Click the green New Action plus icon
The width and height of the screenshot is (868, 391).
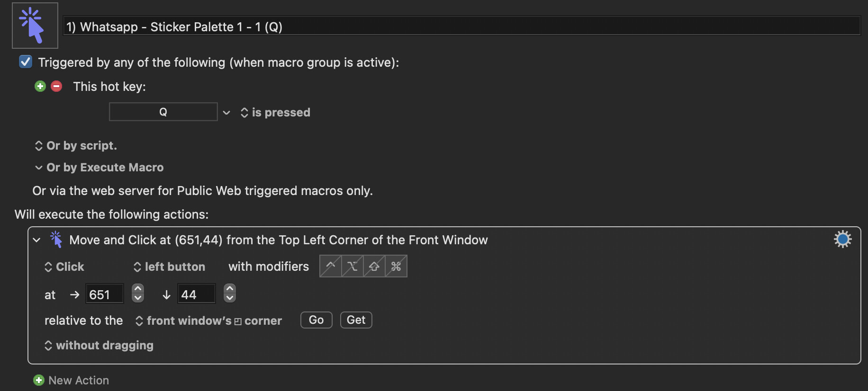(39, 380)
